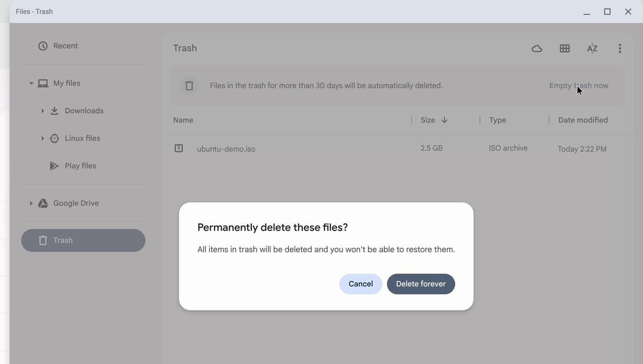Open the AZ sort options
Image resolution: width=643 pixels, height=364 pixels.
pyautogui.click(x=592, y=49)
